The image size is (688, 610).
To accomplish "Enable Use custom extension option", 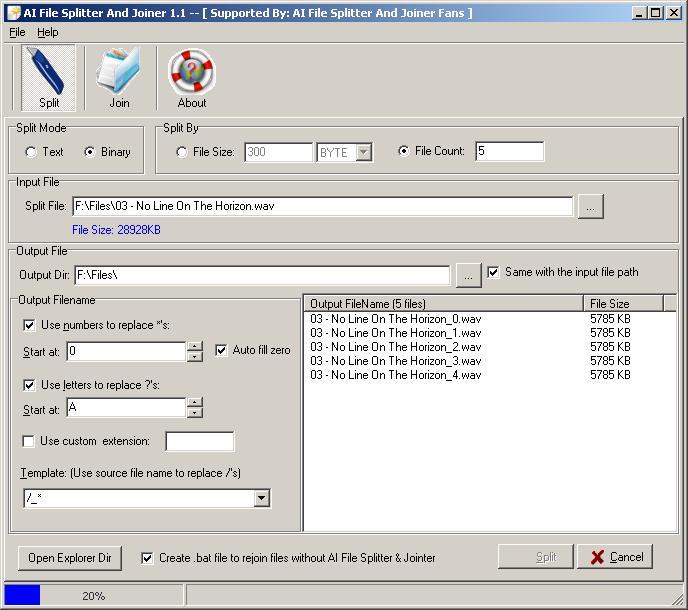I will pos(29,441).
